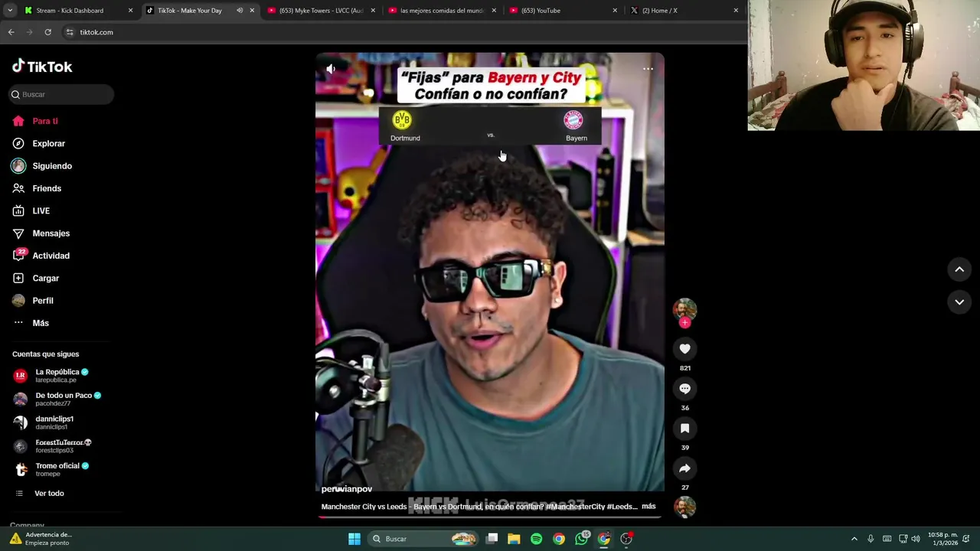The height and width of the screenshot is (551, 980).
Task: Seek on the video progress bar
Action: pos(490,517)
